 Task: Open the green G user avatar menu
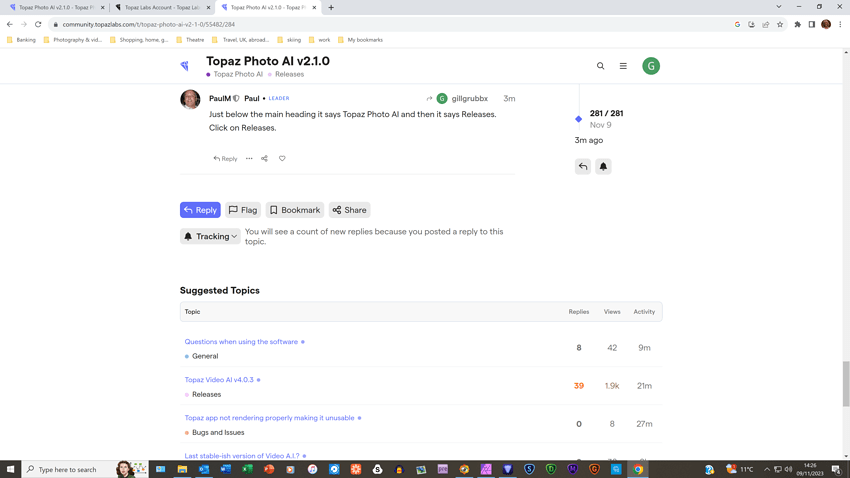[651, 66]
